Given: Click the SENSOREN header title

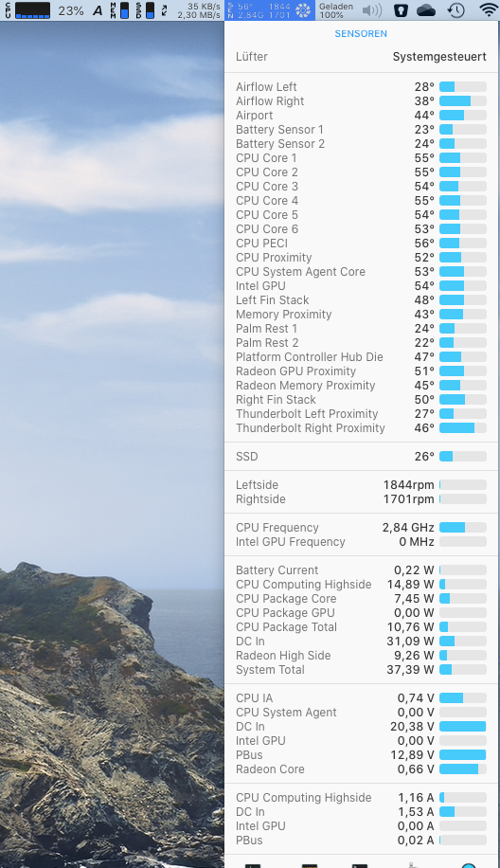Looking at the screenshot, I should click(361, 34).
